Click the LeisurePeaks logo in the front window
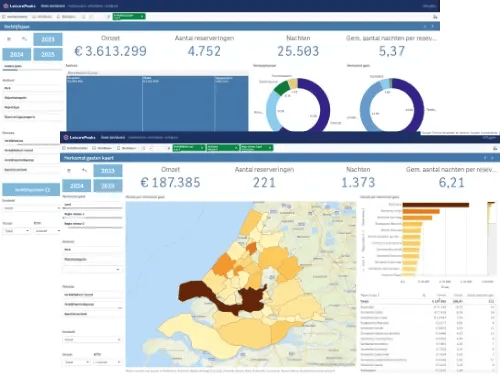The width and height of the screenshot is (500, 375). 80,137
